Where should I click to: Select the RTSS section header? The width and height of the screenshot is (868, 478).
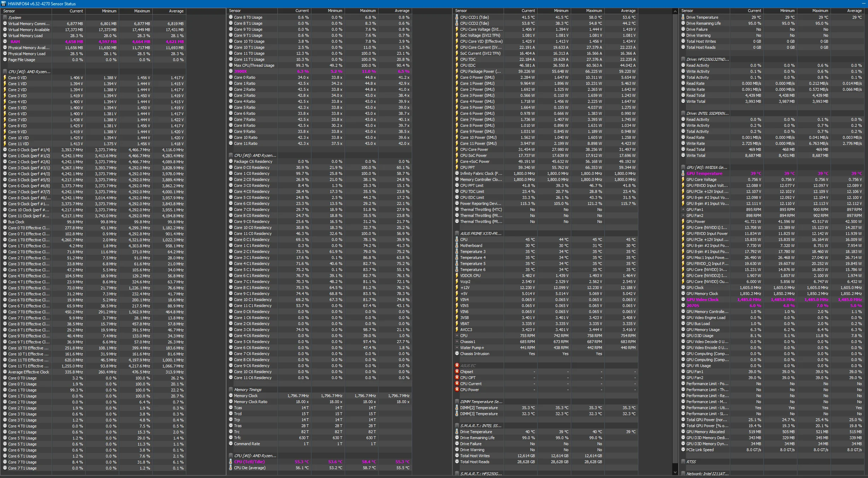point(772,462)
